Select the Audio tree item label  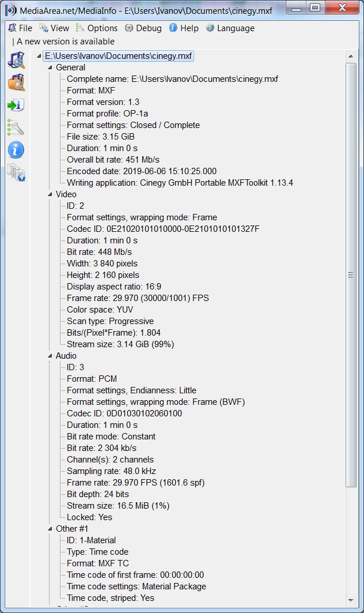point(66,356)
